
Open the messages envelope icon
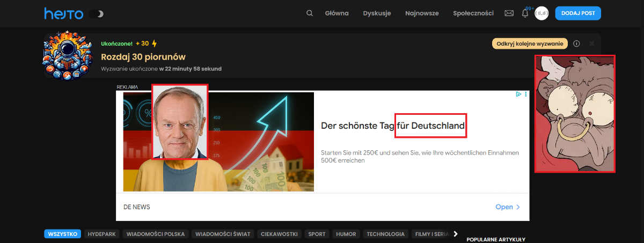[x=509, y=13]
